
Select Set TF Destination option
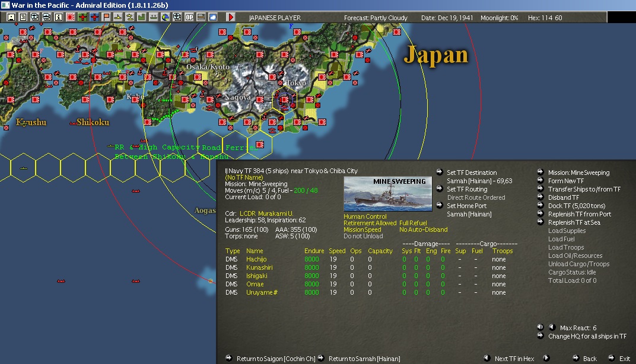(x=472, y=173)
